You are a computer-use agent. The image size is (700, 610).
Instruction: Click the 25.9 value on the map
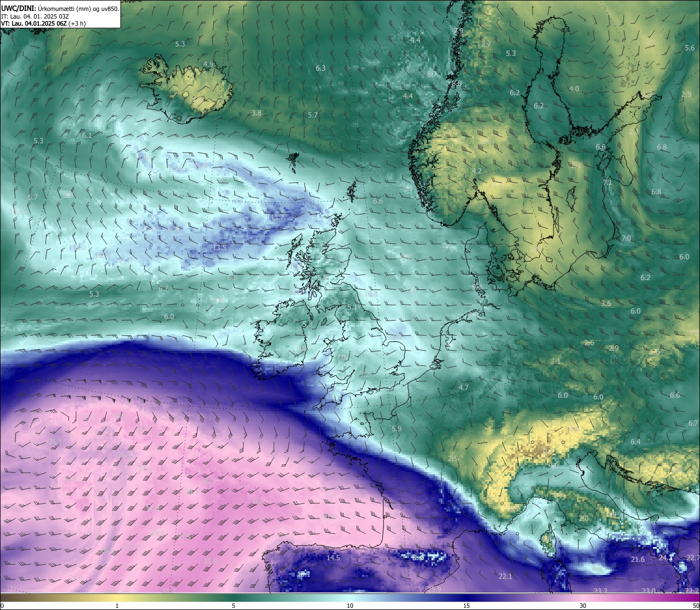coord(434,589)
